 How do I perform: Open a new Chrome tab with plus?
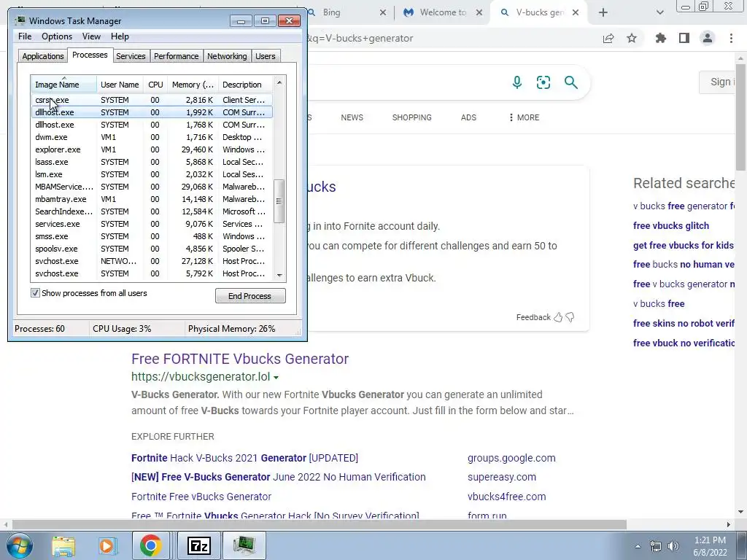pos(603,13)
